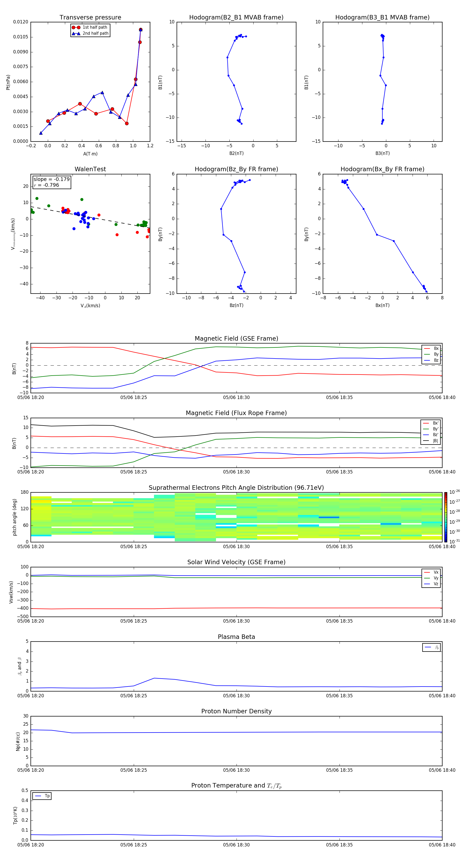Click '05/06 18:25' tick under Plasma Beta panel
The image size is (473, 868).
134,696
